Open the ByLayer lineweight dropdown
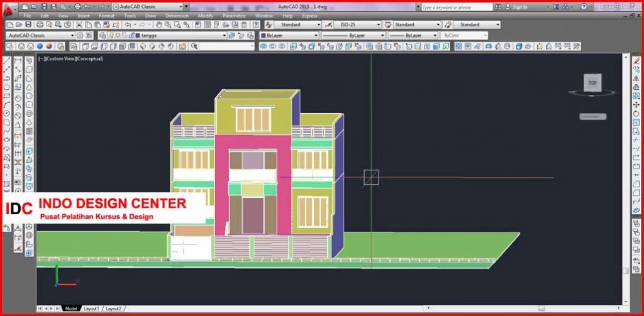The image size is (644, 316). pos(413,36)
